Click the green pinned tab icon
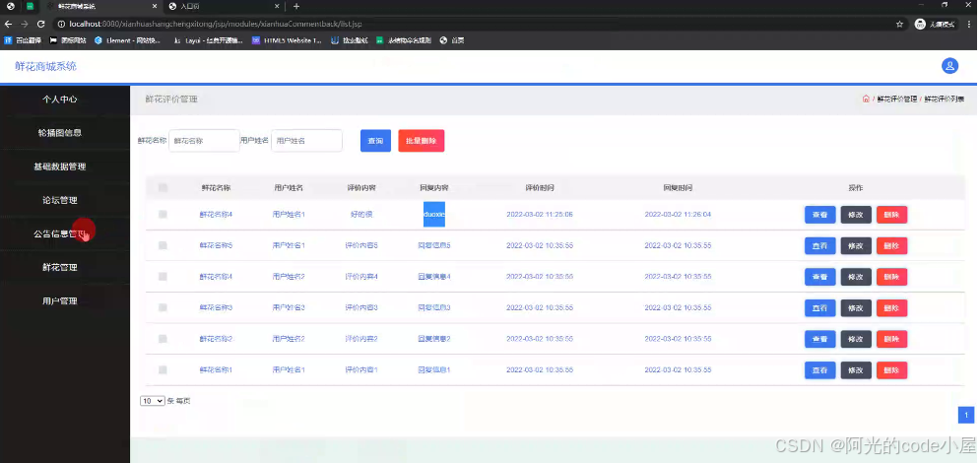 pos(30,6)
